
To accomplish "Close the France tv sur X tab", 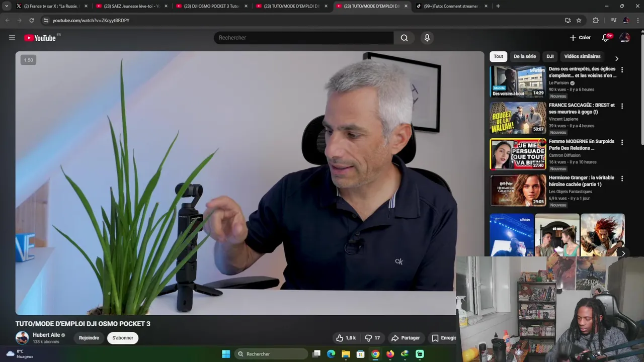I will click(86, 6).
